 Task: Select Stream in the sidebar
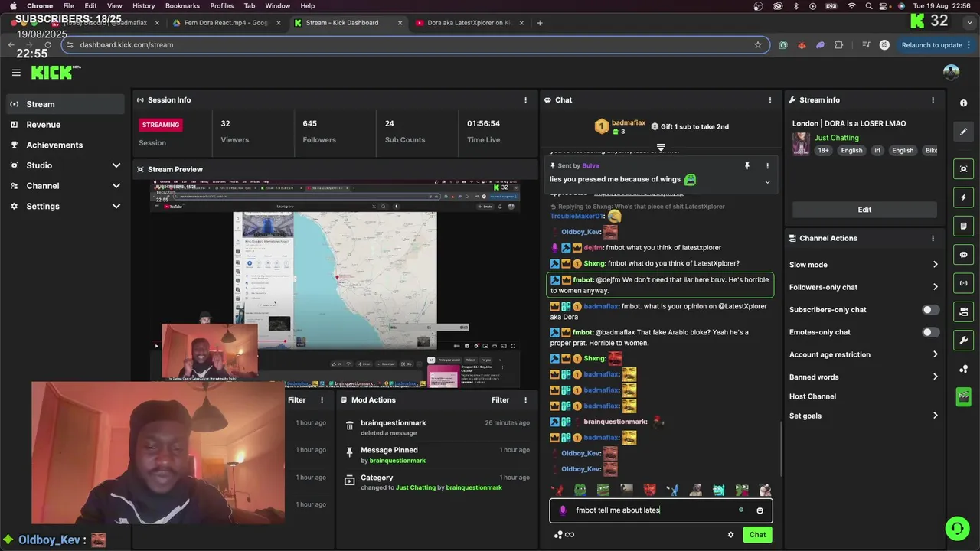point(65,104)
